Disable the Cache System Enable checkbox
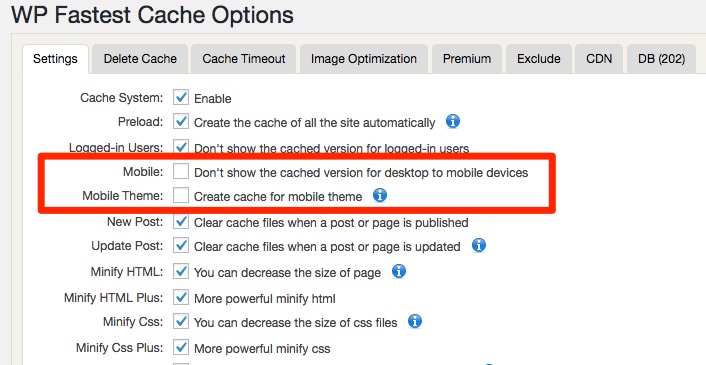The image size is (706, 365). tap(181, 97)
